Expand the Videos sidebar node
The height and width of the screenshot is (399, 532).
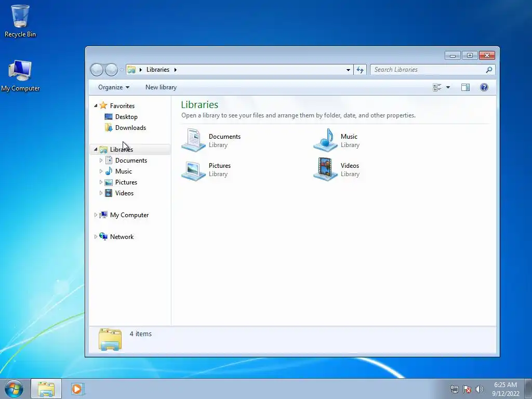click(101, 193)
